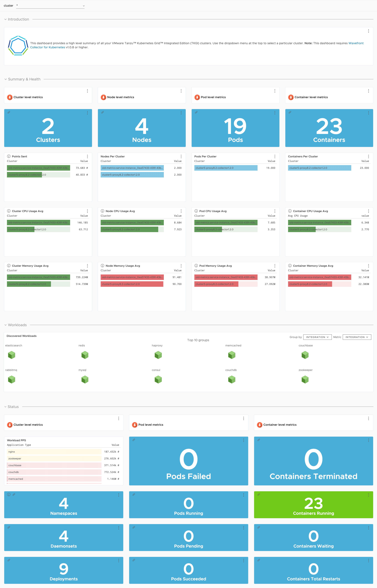This screenshot has height=588, width=377.
Task: Click haproxy workload cube icon
Action: (158, 355)
